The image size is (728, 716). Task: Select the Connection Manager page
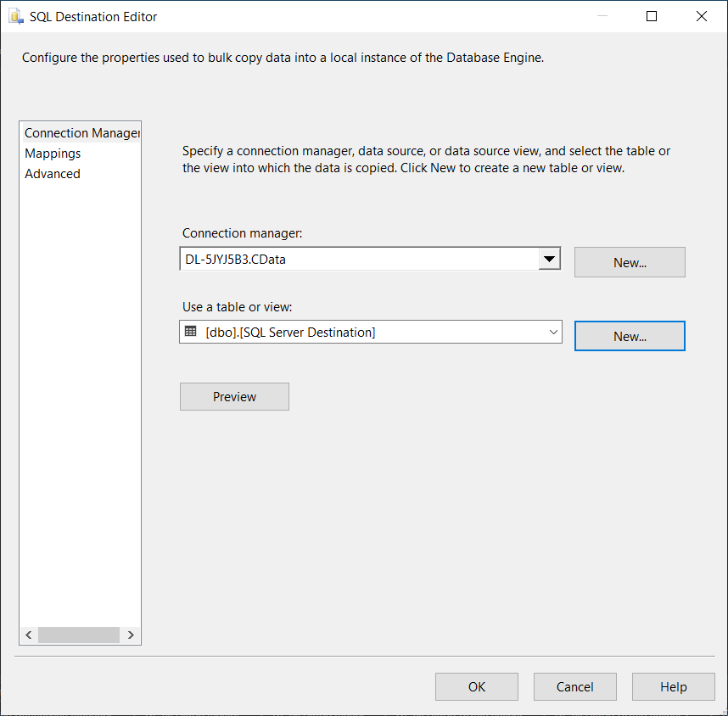(81, 133)
